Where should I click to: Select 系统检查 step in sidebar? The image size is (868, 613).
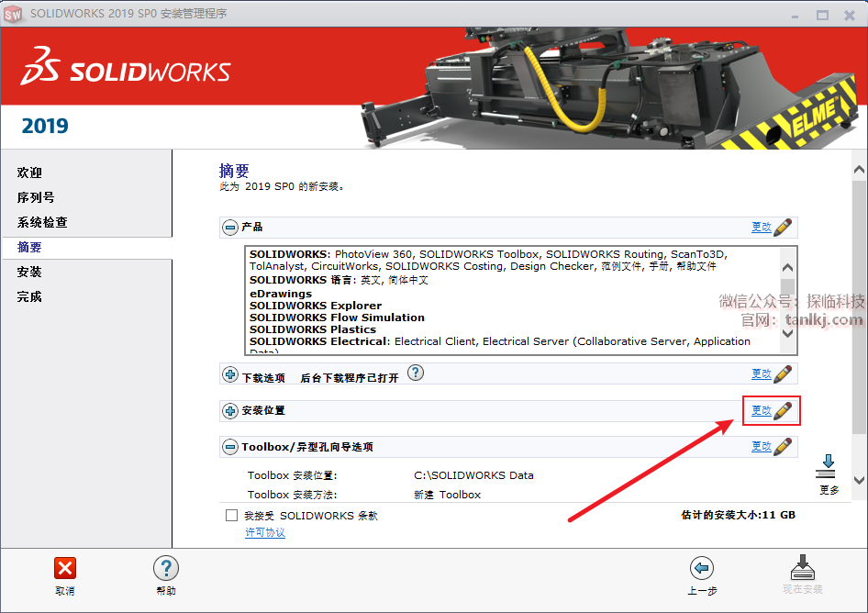(x=42, y=222)
